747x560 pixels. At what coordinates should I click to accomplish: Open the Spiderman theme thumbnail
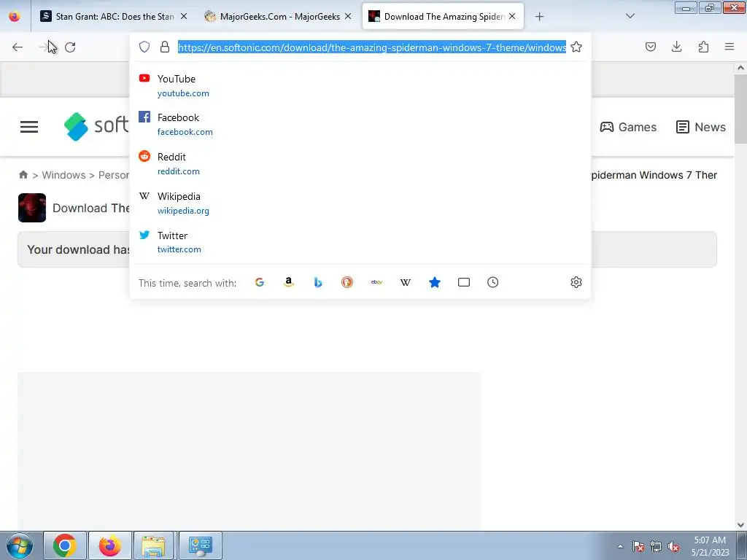pos(32,208)
